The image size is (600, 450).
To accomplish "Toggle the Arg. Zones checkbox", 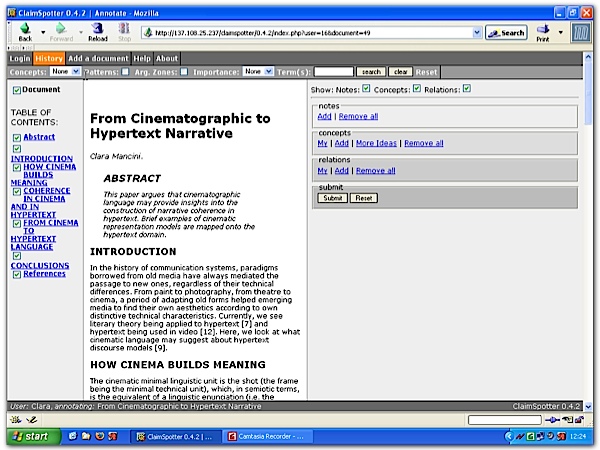I will coord(184,72).
